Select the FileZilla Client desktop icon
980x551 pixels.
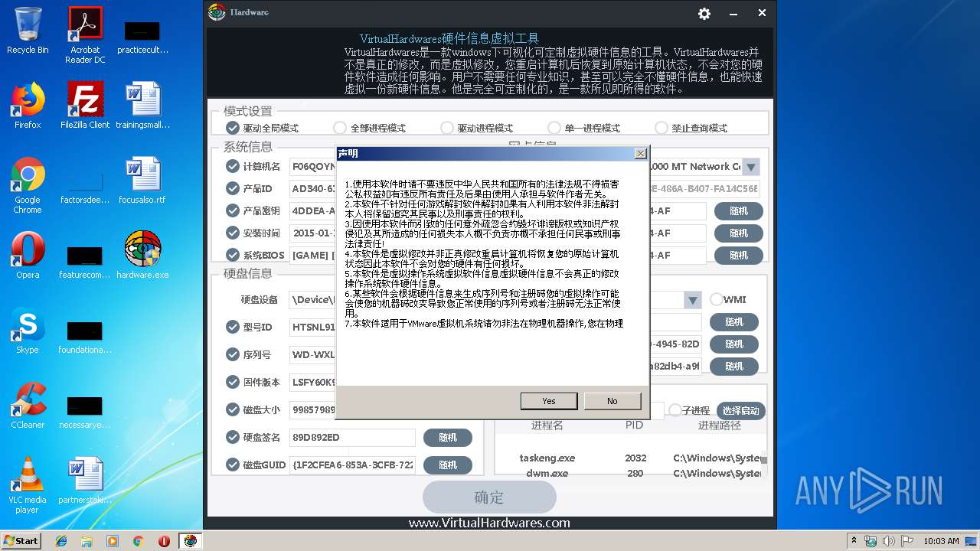click(85, 106)
